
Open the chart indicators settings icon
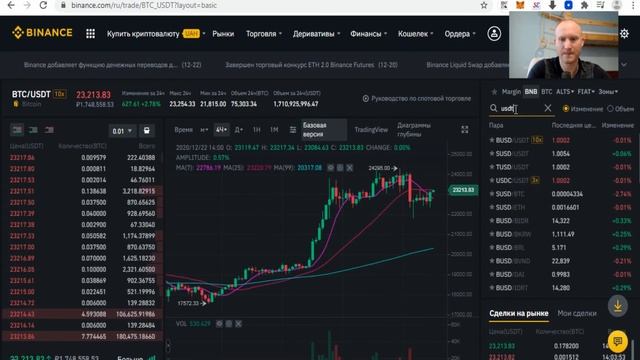point(293,130)
